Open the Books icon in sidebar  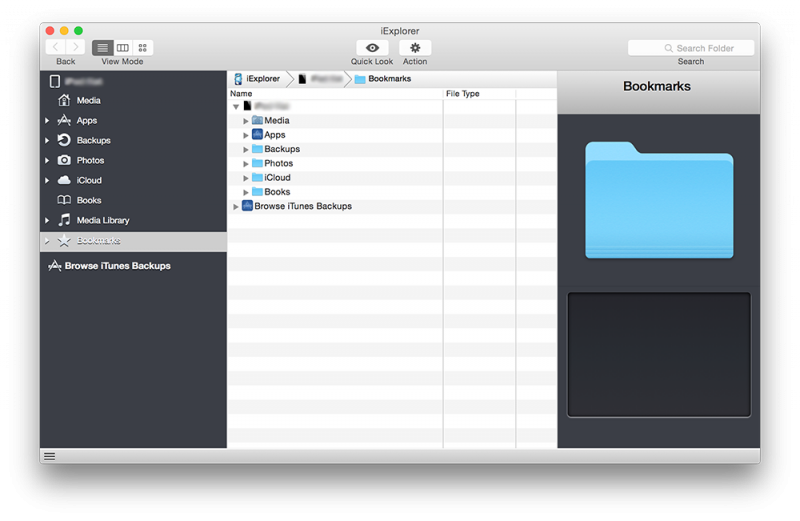(64, 200)
